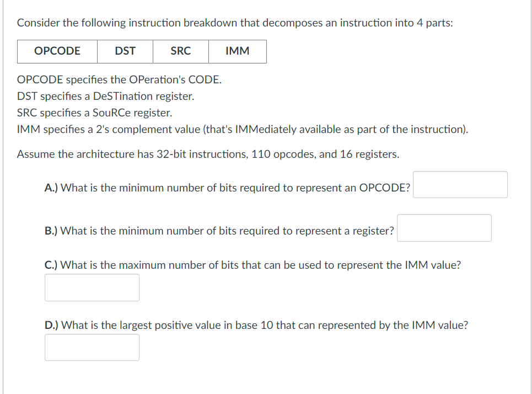The width and height of the screenshot is (532, 394).
Task: Select the SRC cell in the table
Action: click(181, 51)
